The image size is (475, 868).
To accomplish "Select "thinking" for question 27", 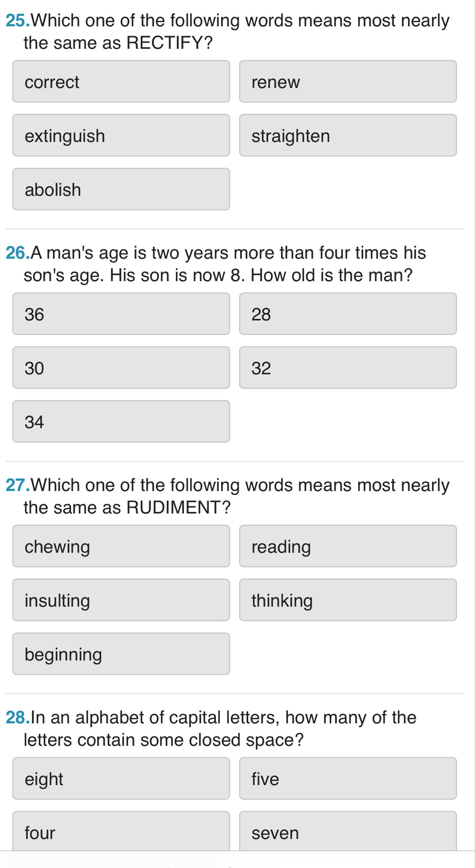I will point(348,600).
